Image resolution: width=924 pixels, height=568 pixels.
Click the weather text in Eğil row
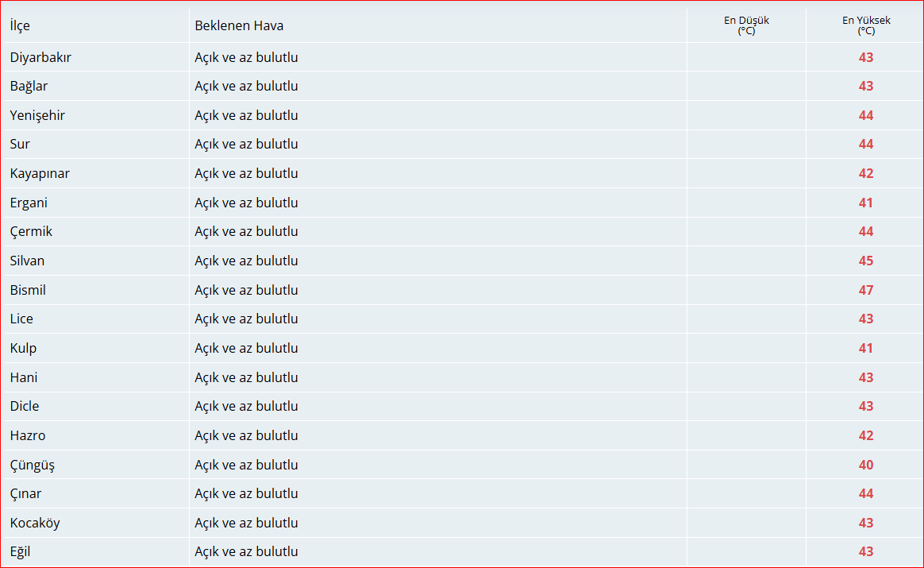(x=246, y=551)
